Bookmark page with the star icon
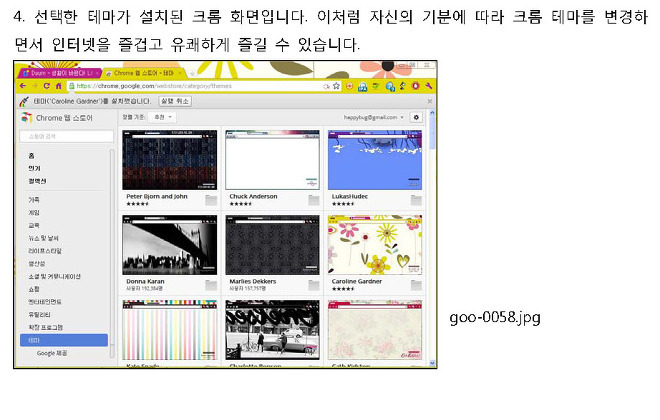The width and height of the screenshot is (660, 420). [x=336, y=86]
